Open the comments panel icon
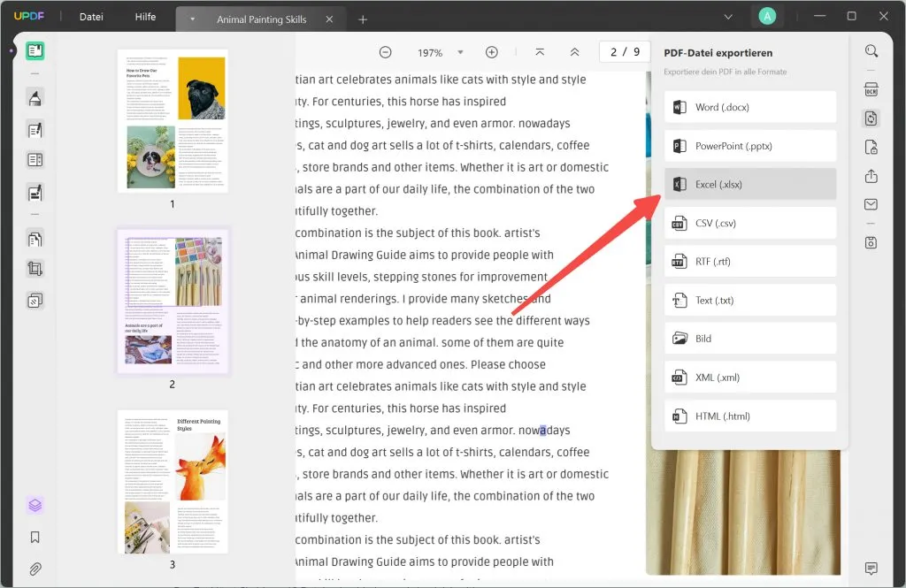The height and width of the screenshot is (588, 906). (871, 568)
